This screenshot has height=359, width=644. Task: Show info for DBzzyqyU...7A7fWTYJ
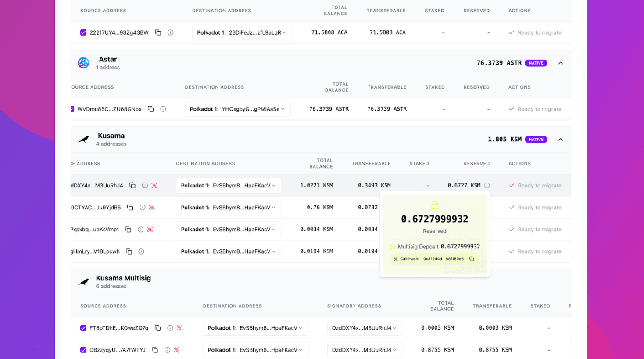(x=167, y=350)
